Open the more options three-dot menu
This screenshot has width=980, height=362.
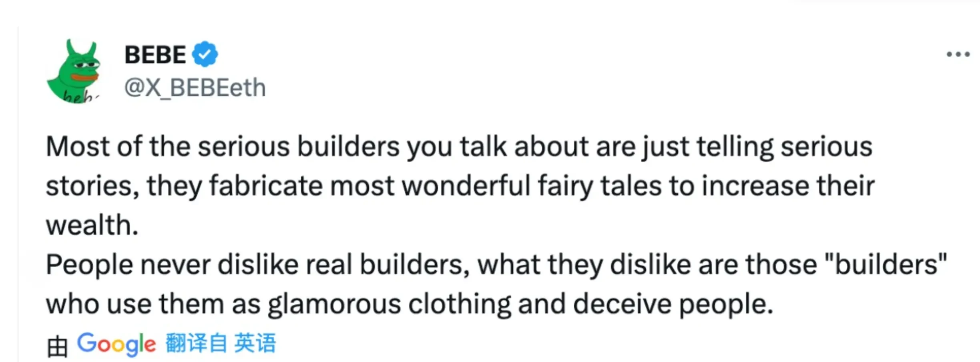[958, 54]
